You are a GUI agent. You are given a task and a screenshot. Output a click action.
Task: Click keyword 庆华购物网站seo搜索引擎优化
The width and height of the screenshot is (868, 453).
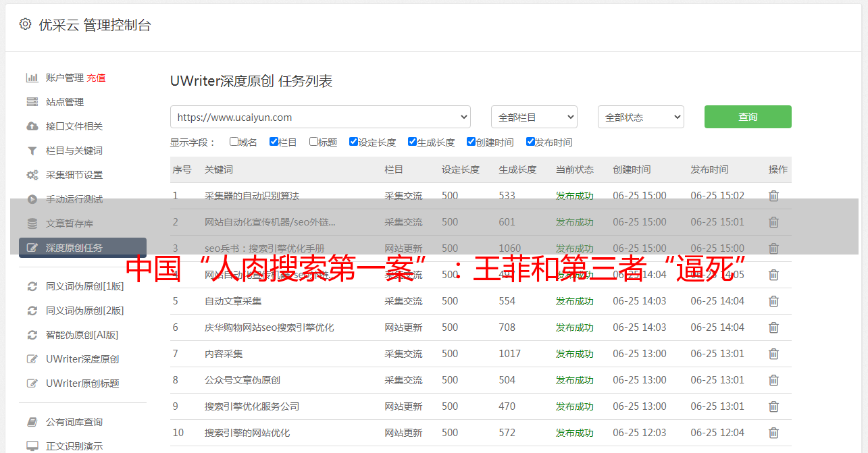pyautogui.click(x=270, y=327)
